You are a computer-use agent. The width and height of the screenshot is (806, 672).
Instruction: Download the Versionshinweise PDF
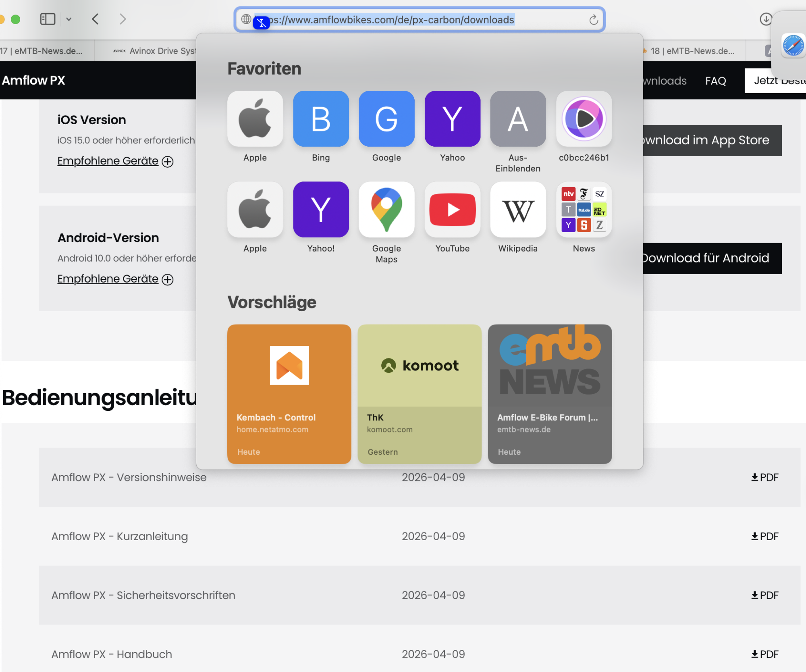click(x=764, y=477)
